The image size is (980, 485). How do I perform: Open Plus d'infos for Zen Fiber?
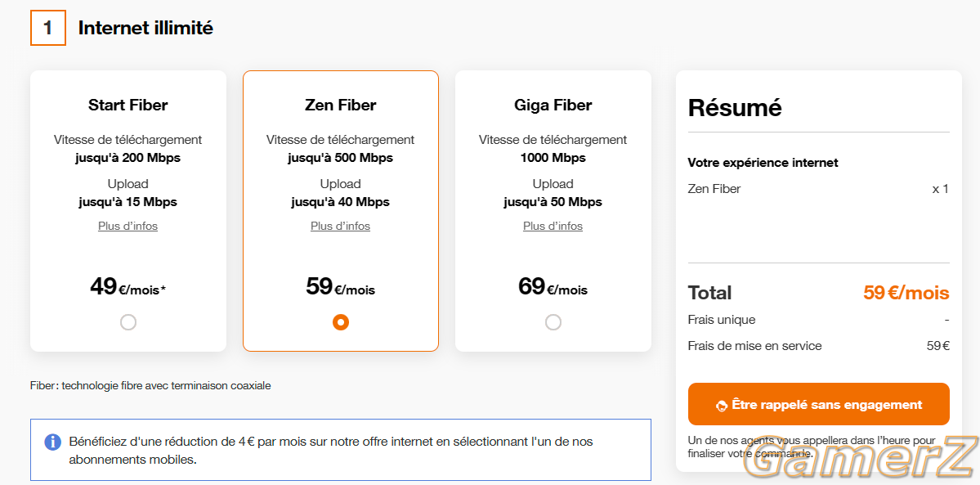[x=341, y=226]
